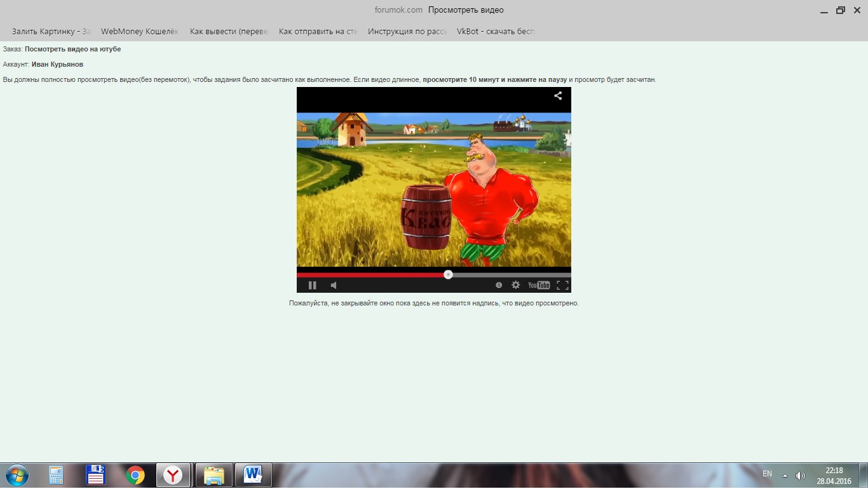Pause the playing video
This screenshot has height=489, width=868.
pyautogui.click(x=312, y=285)
